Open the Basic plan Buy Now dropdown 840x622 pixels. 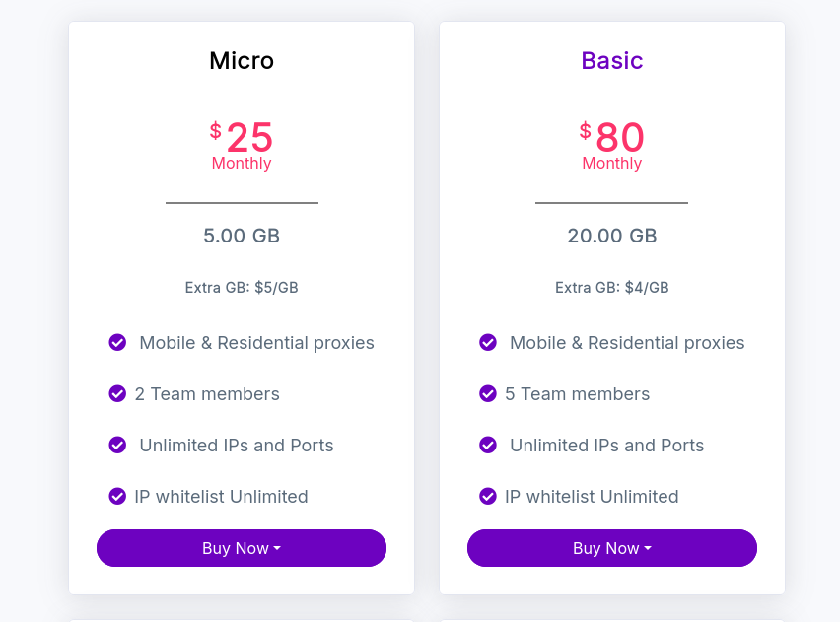click(612, 548)
